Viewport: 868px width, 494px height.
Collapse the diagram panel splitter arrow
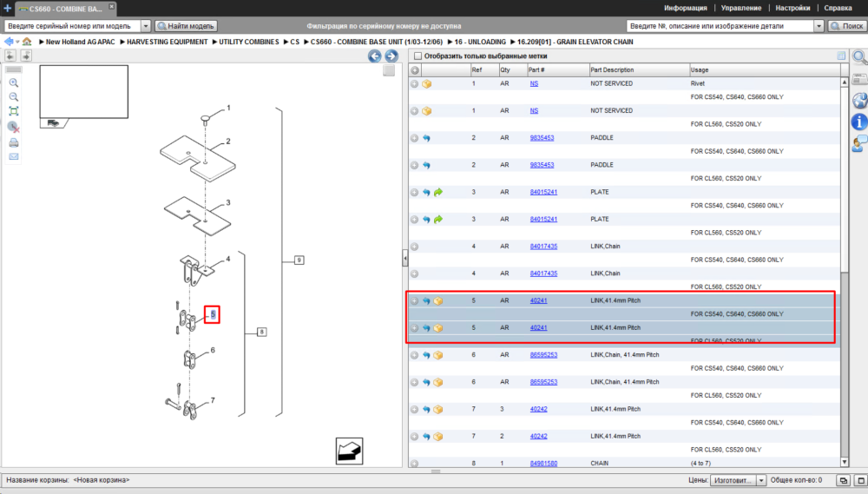coord(405,258)
